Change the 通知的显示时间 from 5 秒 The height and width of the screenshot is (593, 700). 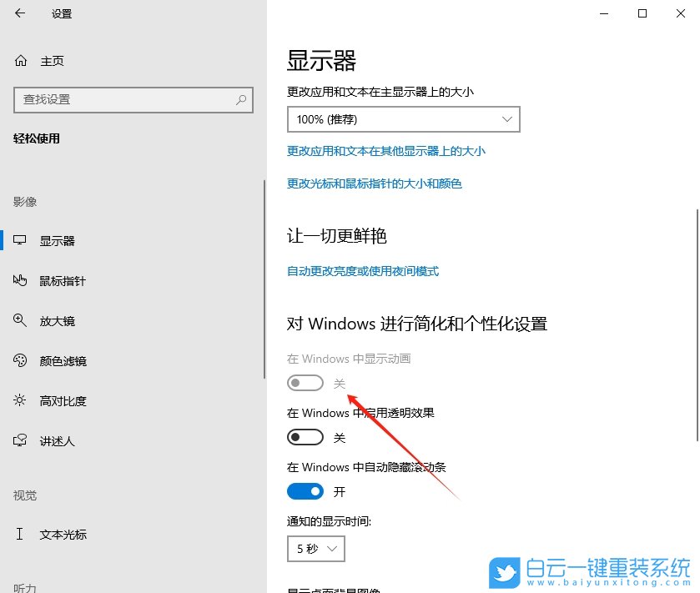coord(315,549)
